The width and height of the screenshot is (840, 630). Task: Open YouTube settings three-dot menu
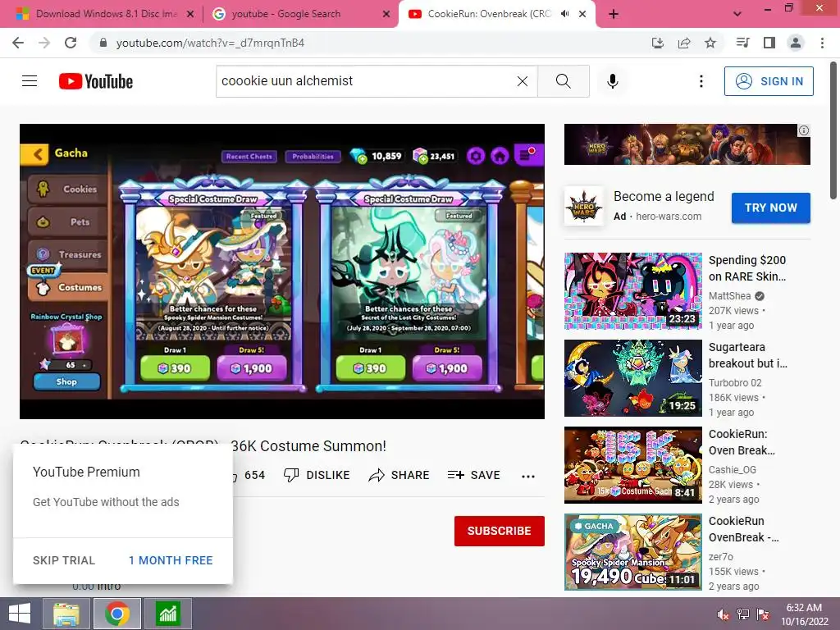pos(701,81)
